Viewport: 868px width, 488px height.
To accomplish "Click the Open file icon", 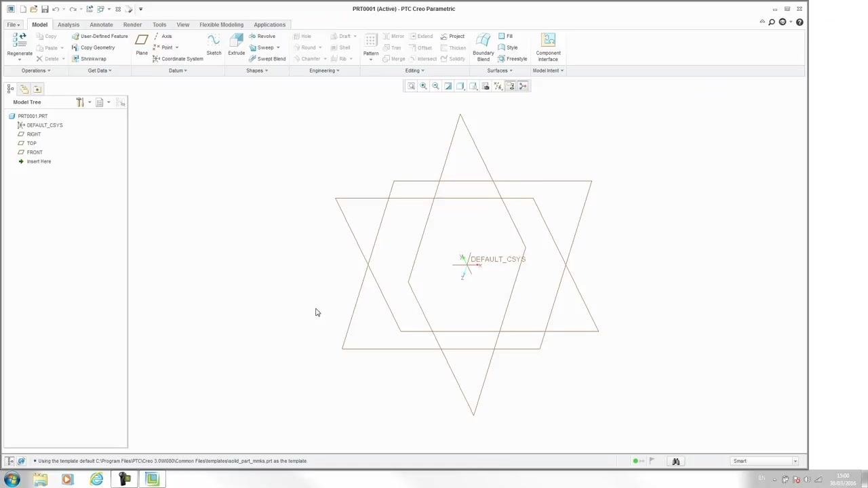I will (33, 9).
